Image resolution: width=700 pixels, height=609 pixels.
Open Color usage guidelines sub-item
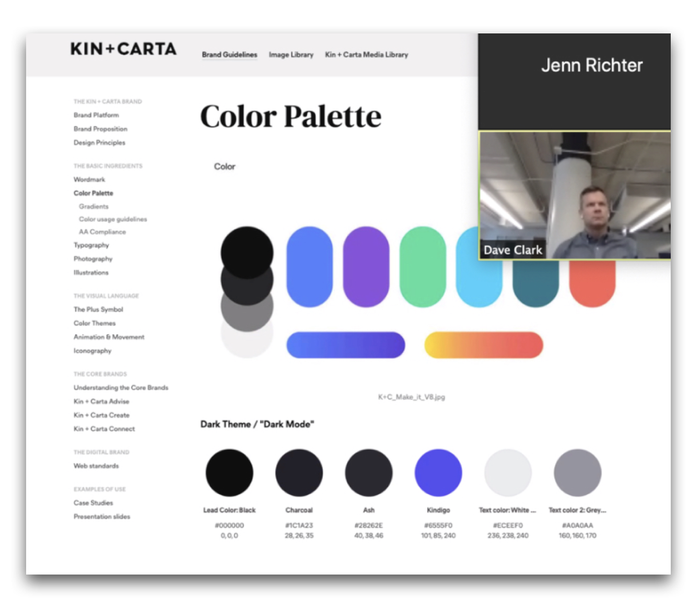(x=113, y=219)
